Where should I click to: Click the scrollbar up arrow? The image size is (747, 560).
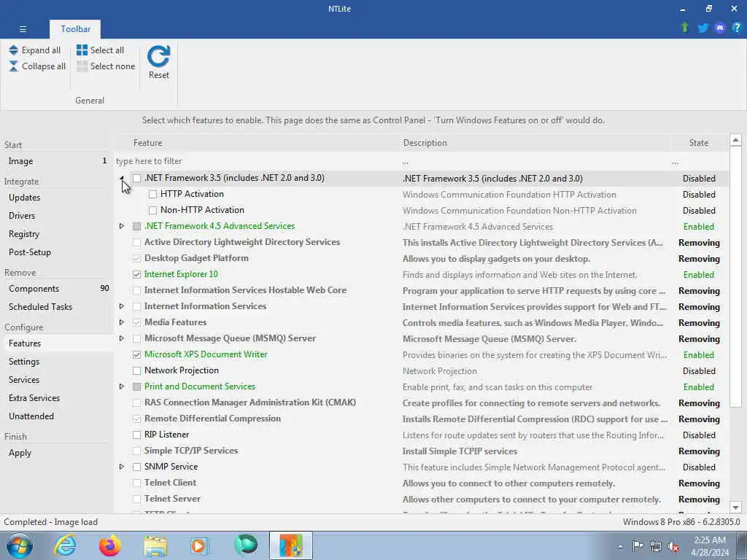[x=735, y=140]
